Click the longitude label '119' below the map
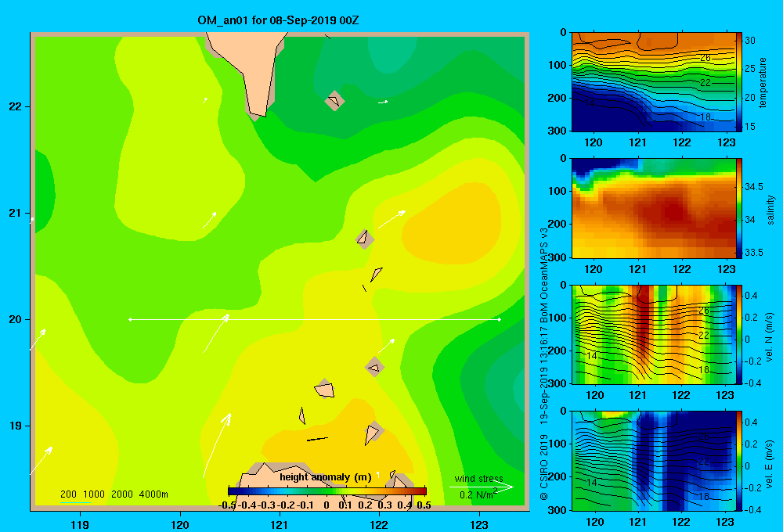The height and width of the screenshot is (532, 783). pos(80,524)
